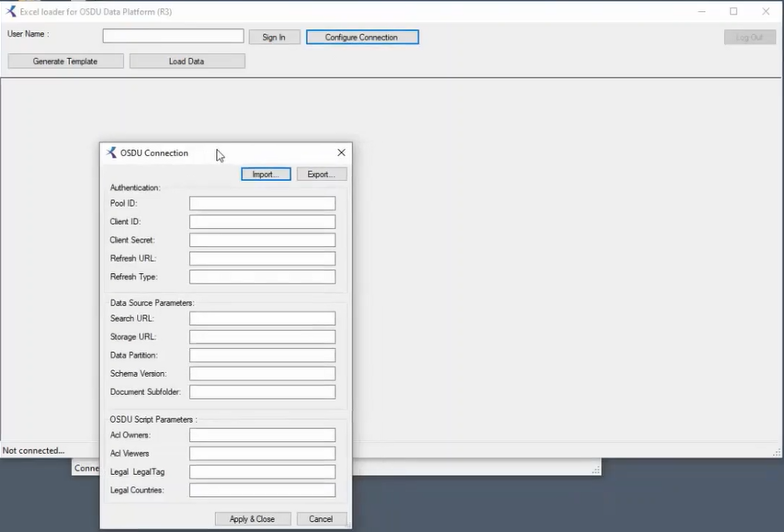Click the 'Not connected...' status text
Viewport: 784px width, 532px height.
[33, 450]
